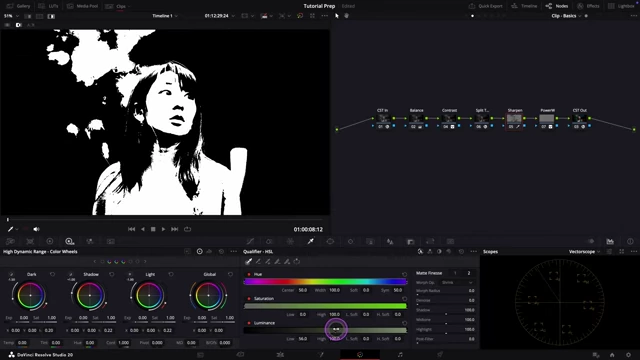Open Color Wheels panel options menu
The image size is (640, 360).
click(x=233, y=251)
